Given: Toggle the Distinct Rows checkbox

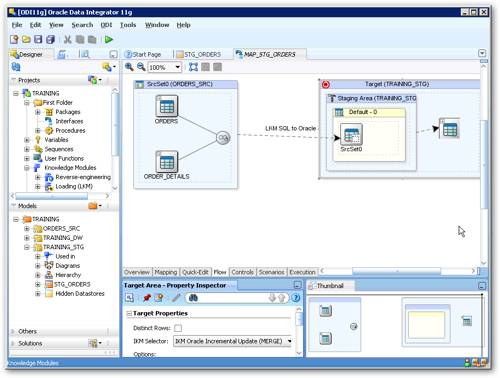Looking at the screenshot, I should 178,328.
